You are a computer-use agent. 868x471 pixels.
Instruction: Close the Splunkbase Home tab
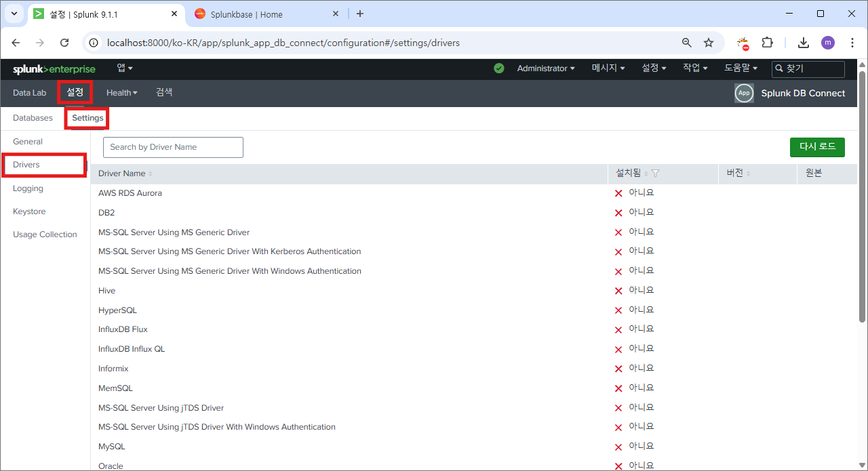pyautogui.click(x=336, y=14)
